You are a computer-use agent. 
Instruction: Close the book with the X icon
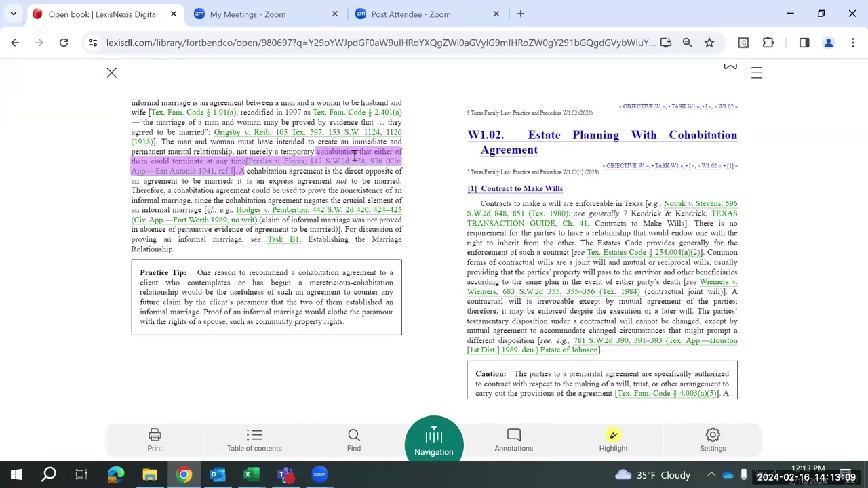click(x=112, y=73)
